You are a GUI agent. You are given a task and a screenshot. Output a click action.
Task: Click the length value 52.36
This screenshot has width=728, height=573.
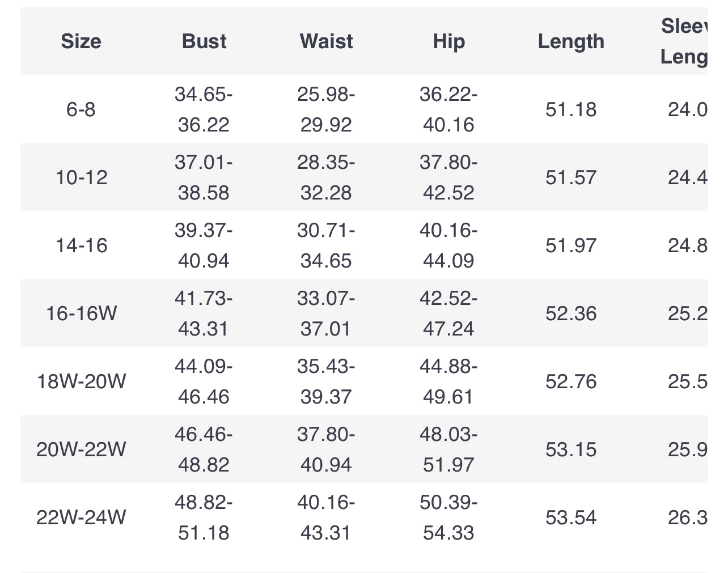(571, 313)
